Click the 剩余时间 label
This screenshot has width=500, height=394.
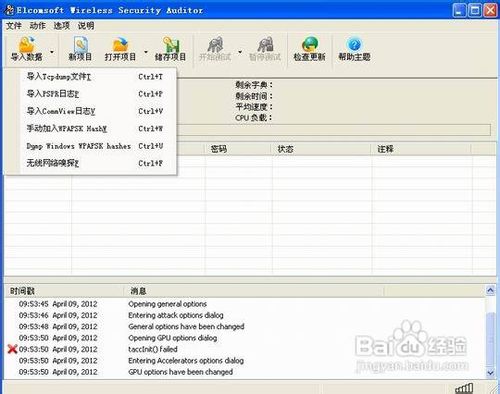(x=254, y=96)
